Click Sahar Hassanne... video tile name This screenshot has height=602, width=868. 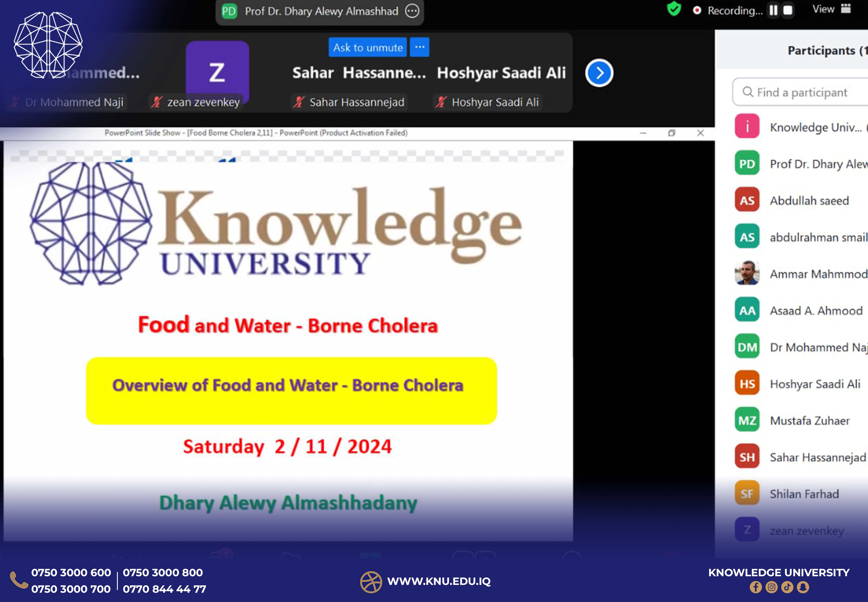(x=359, y=73)
